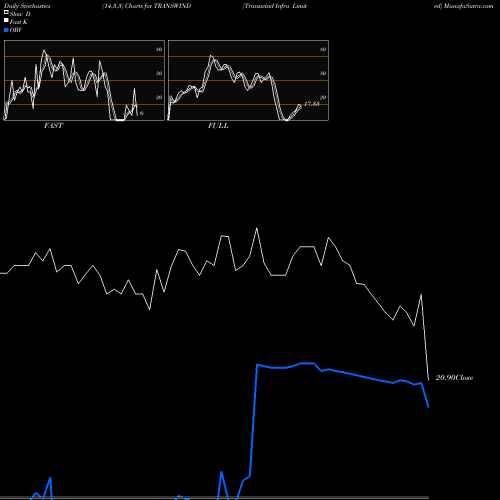This screenshot has height=500, width=500.
Task: Click the 17.33 value in FULL chart
Action: [x=312, y=104]
